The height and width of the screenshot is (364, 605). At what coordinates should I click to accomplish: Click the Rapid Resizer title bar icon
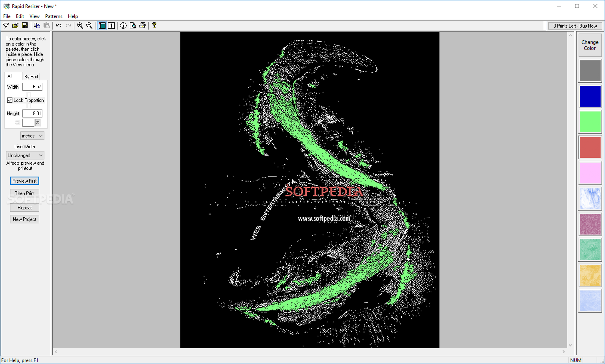coord(6,6)
